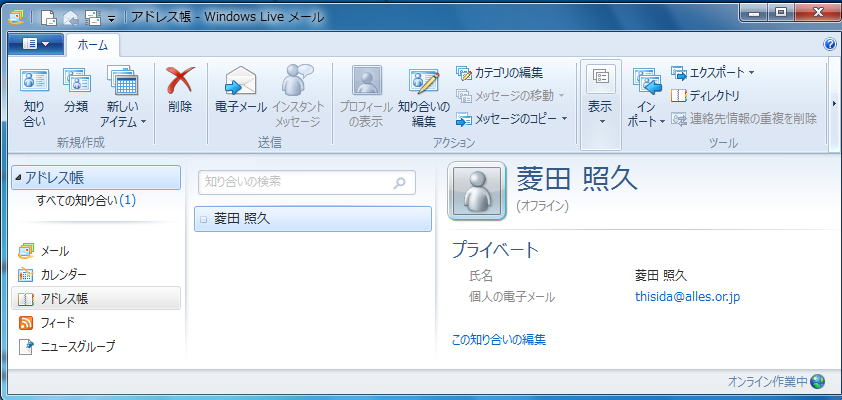Switch to the ホーム ribbon tab

(92, 45)
